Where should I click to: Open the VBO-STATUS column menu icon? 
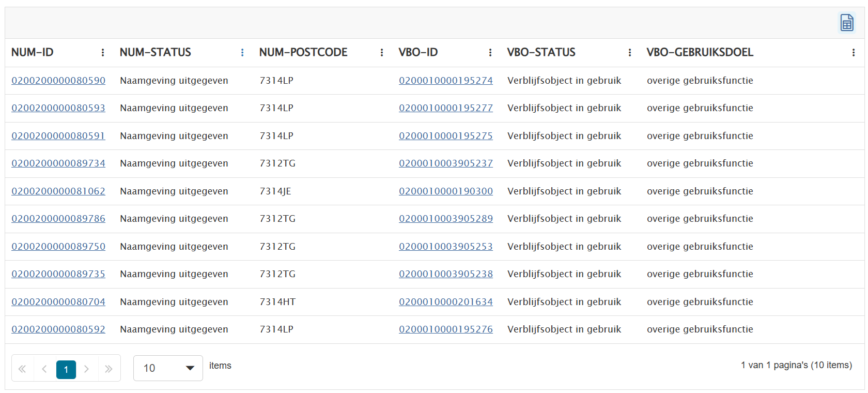630,52
